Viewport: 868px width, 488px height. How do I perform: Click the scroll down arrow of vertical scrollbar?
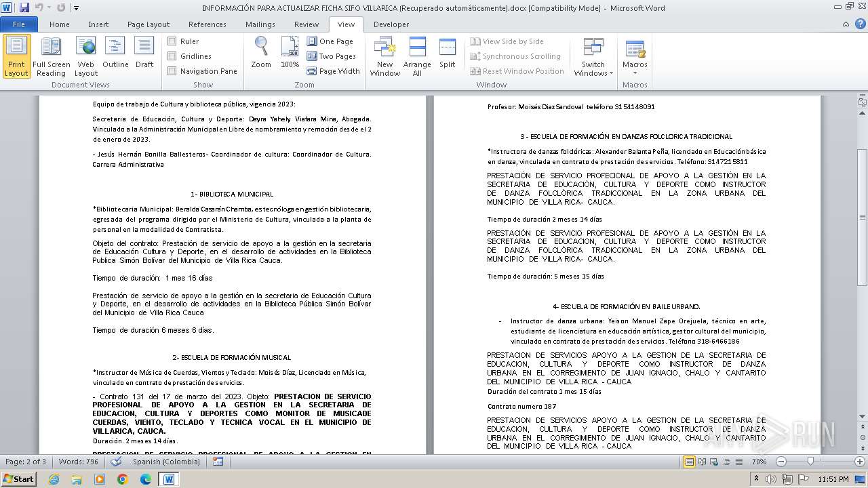pos(862,416)
